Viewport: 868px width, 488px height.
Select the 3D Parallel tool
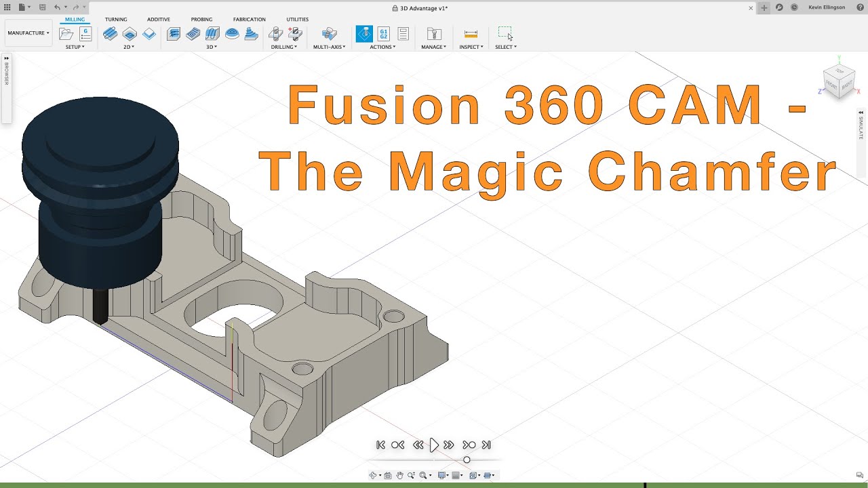212,33
